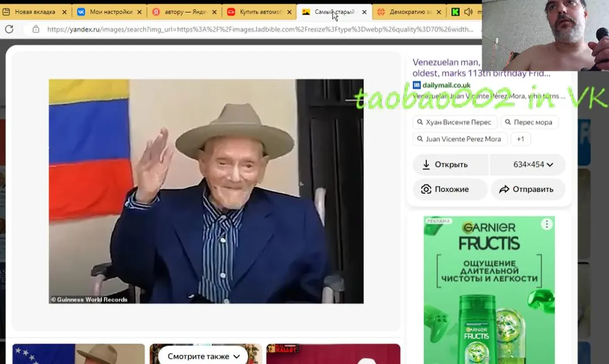Open the 634×454 size dropdown
This screenshot has width=609, height=364.
pyautogui.click(x=527, y=164)
